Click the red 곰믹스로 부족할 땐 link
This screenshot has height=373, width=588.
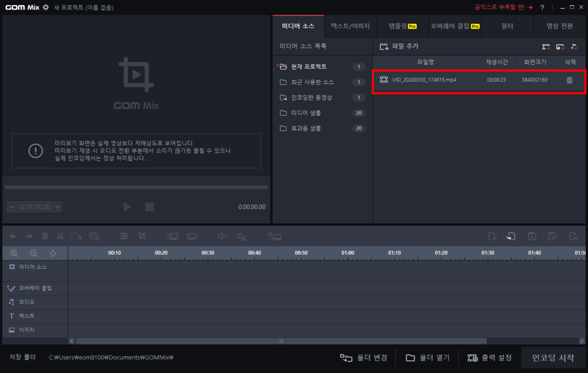click(503, 7)
